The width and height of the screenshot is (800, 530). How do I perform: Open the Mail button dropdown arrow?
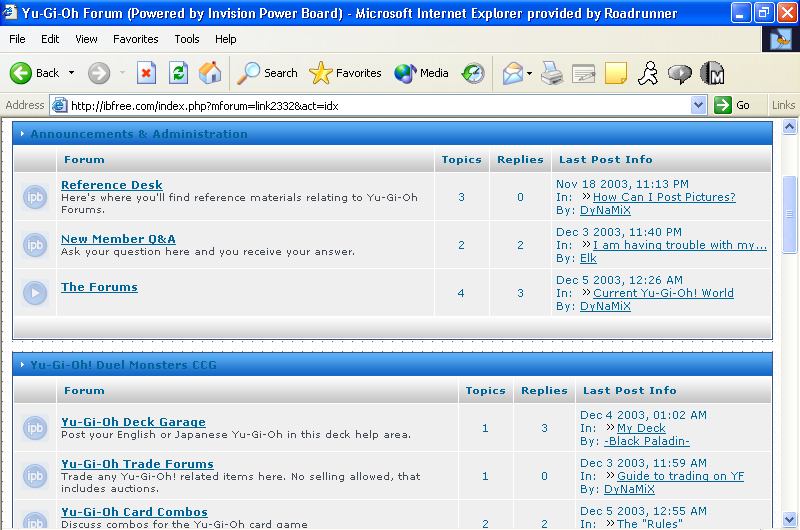pyautogui.click(x=529, y=73)
